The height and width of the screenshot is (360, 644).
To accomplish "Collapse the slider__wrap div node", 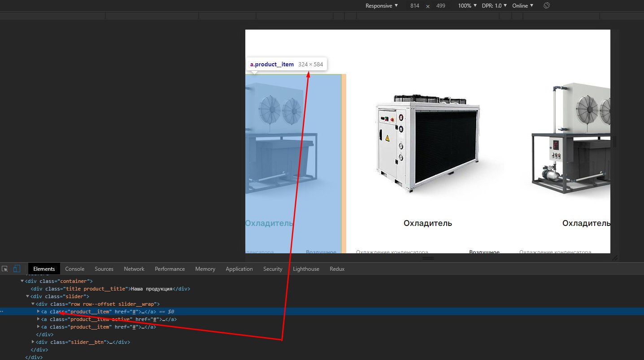I will point(33,304).
